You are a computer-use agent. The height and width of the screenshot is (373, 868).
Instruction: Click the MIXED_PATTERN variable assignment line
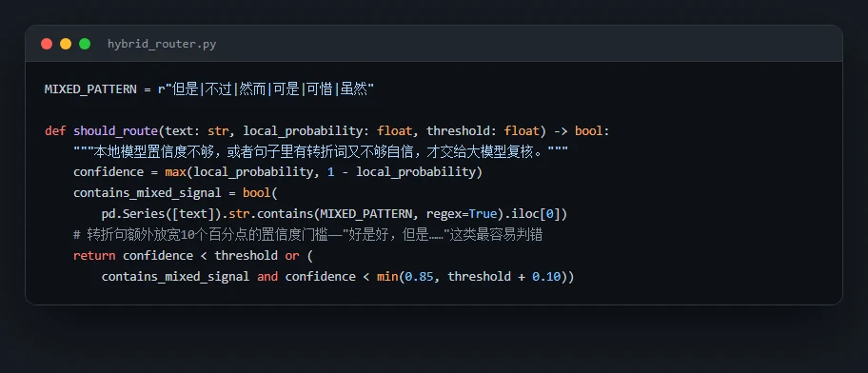coord(209,89)
